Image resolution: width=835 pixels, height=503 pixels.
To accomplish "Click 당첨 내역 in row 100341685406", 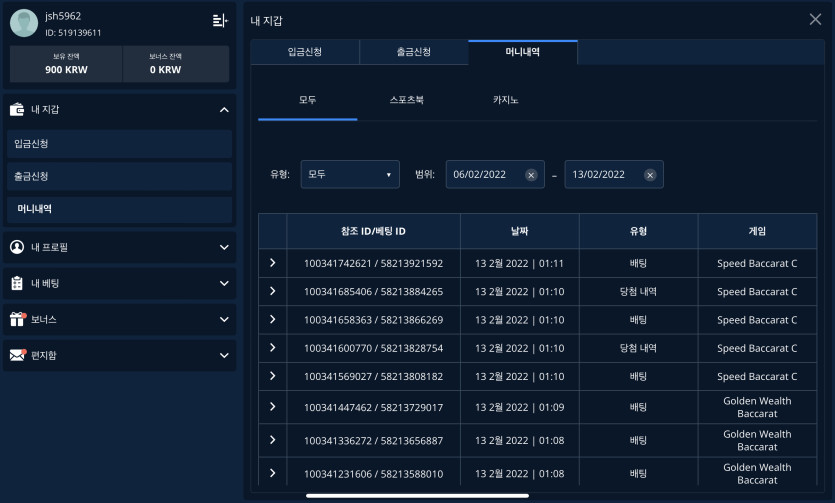I will point(638,292).
